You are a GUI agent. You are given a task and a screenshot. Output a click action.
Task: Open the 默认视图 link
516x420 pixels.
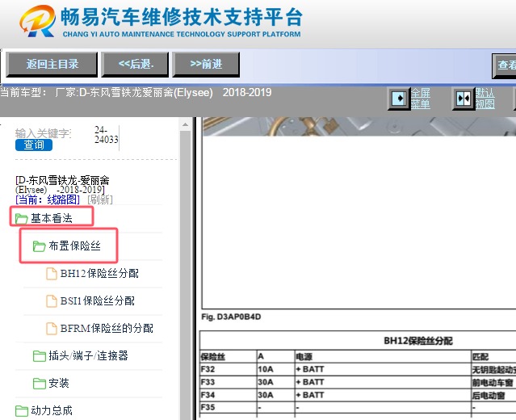(x=485, y=99)
